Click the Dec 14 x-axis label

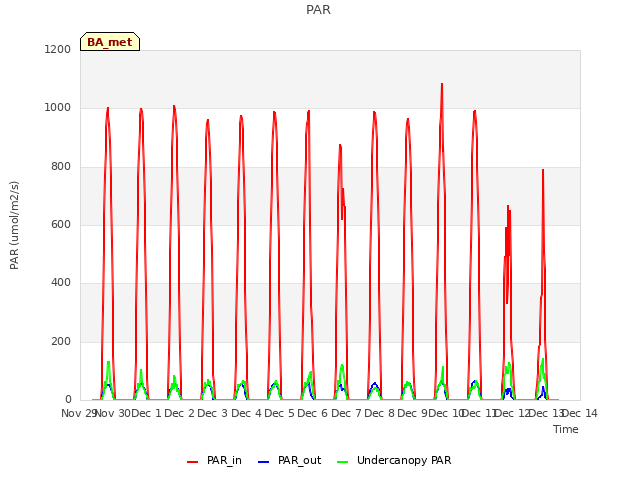coord(580,413)
